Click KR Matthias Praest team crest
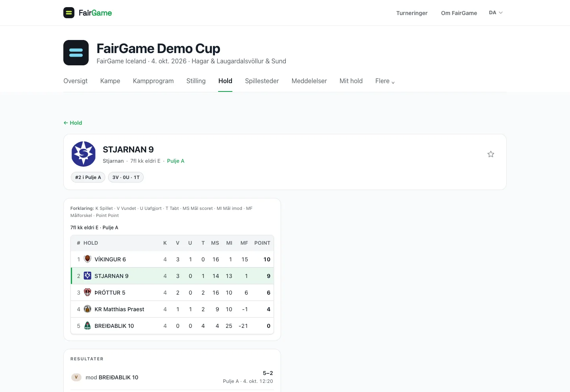This screenshot has width=570, height=392. (x=87, y=309)
